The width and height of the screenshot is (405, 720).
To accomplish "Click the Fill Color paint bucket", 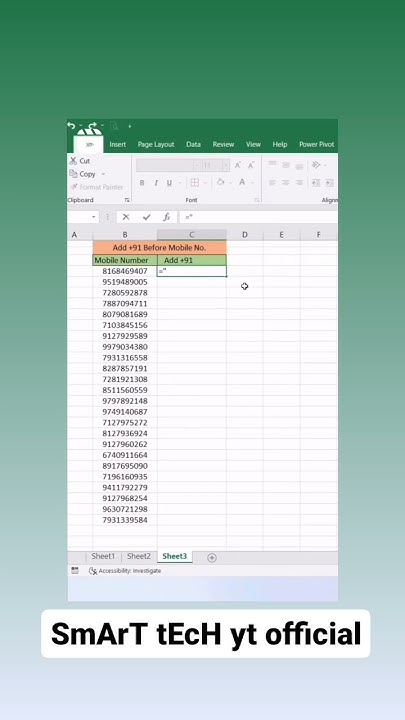I will pyautogui.click(x=220, y=182).
